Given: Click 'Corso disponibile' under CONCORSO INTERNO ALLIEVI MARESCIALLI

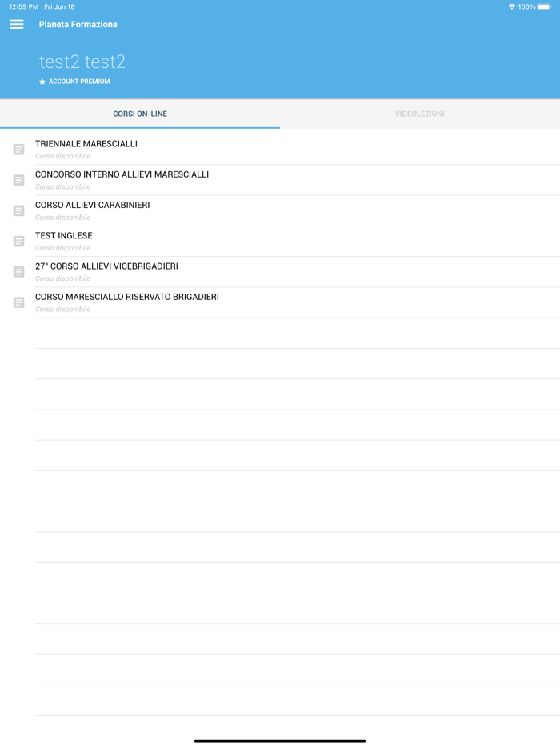Looking at the screenshot, I should (x=63, y=187).
